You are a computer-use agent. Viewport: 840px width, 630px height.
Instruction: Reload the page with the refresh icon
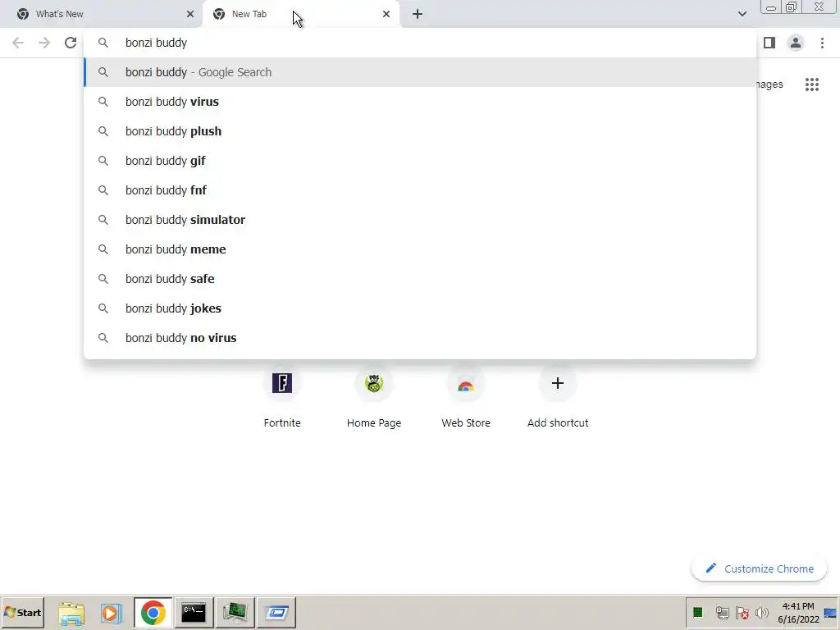pyautogui.click(x=71, y=43)
